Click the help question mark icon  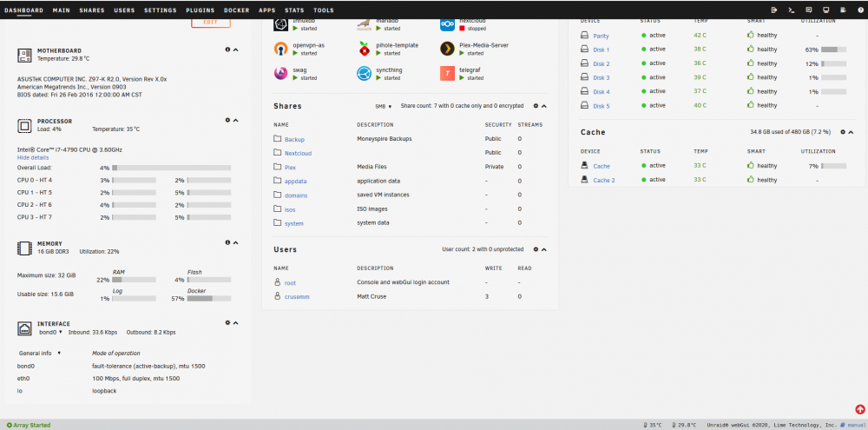coord(859,10)
